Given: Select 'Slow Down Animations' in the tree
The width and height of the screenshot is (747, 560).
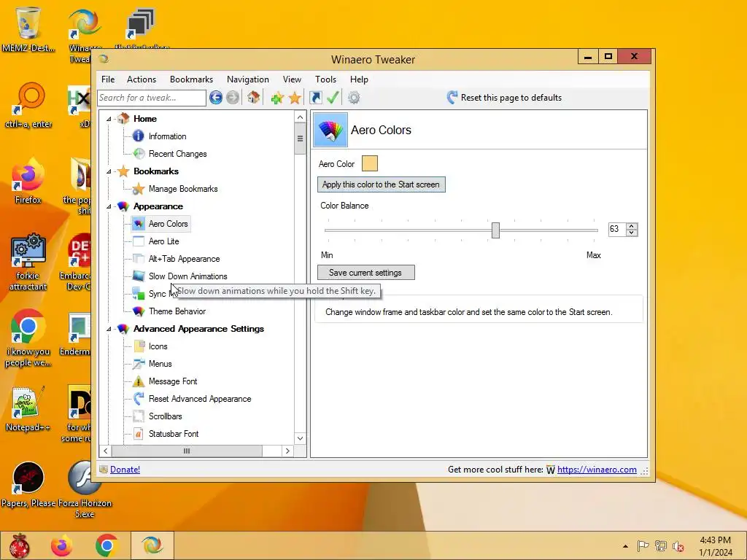Looking at the screenshot, I should click(187, 276).
